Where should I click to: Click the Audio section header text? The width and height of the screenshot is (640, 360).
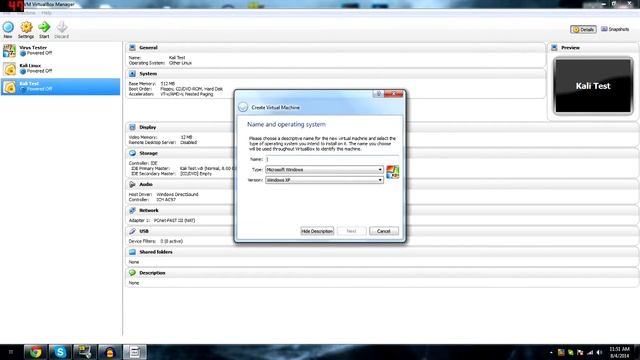146,184
